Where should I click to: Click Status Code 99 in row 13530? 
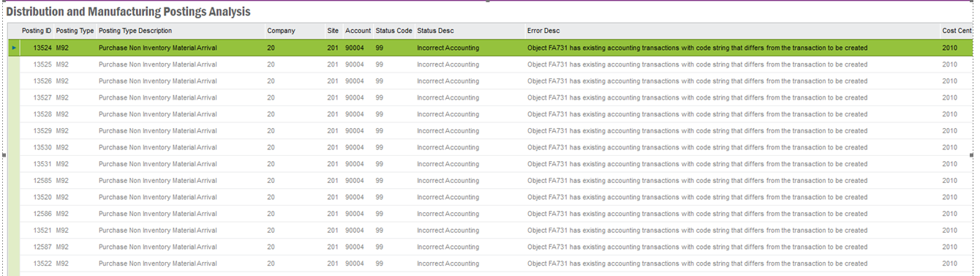tap(380, 147)
